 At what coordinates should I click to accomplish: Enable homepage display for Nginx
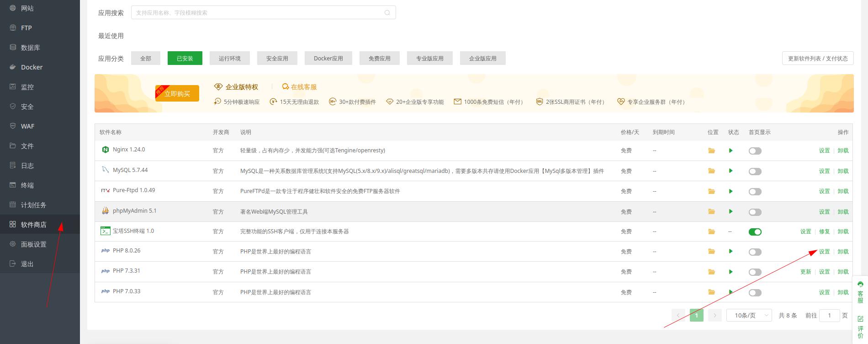click(x=755, y=151)
